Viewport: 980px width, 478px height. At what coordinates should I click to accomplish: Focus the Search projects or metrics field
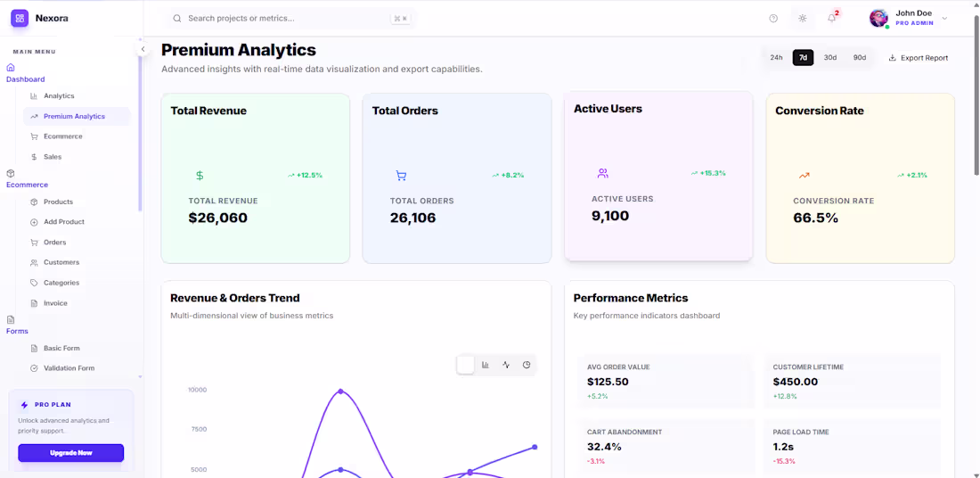pyautogui.click(x=290, y=19)
